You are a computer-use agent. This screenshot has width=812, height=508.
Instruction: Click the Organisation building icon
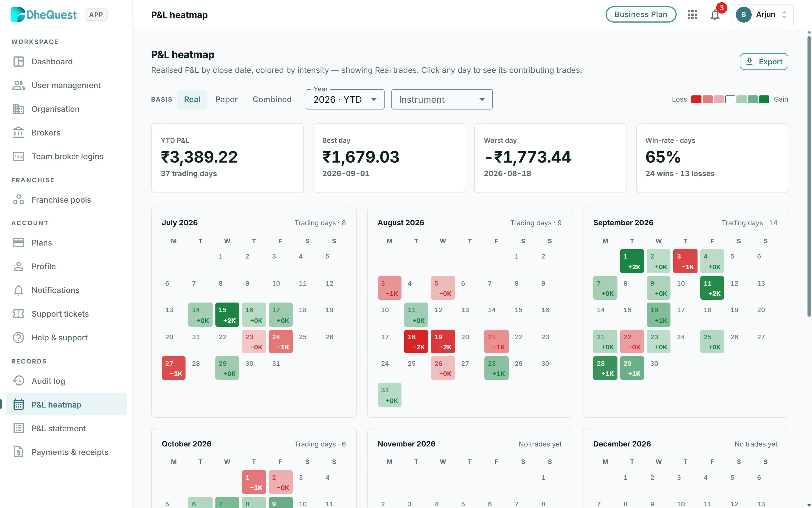pos(18,109)
